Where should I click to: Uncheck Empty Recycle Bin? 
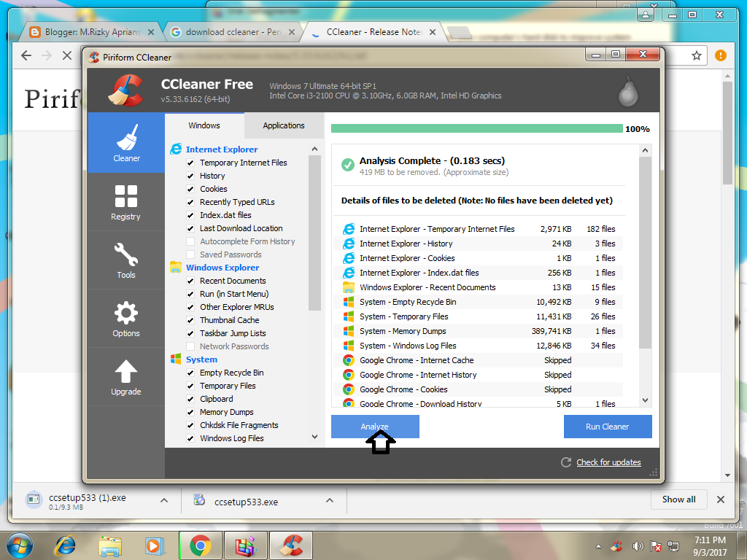190,373
